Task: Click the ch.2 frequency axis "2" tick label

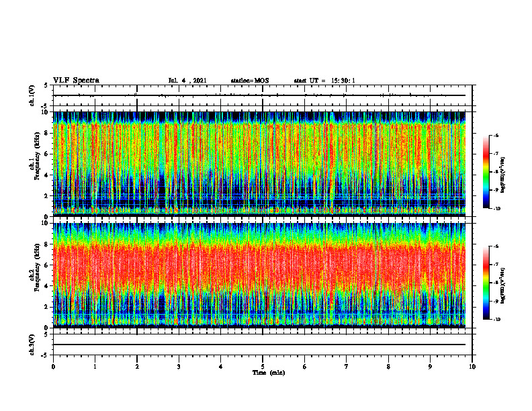Action: click(x=47, y=307)
